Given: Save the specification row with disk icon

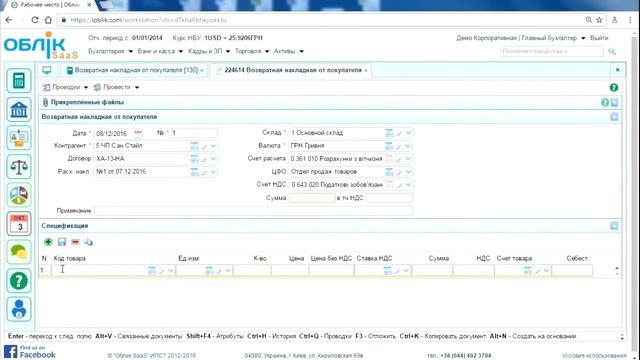Looking at the screenshot, I should tap(62, 242).
